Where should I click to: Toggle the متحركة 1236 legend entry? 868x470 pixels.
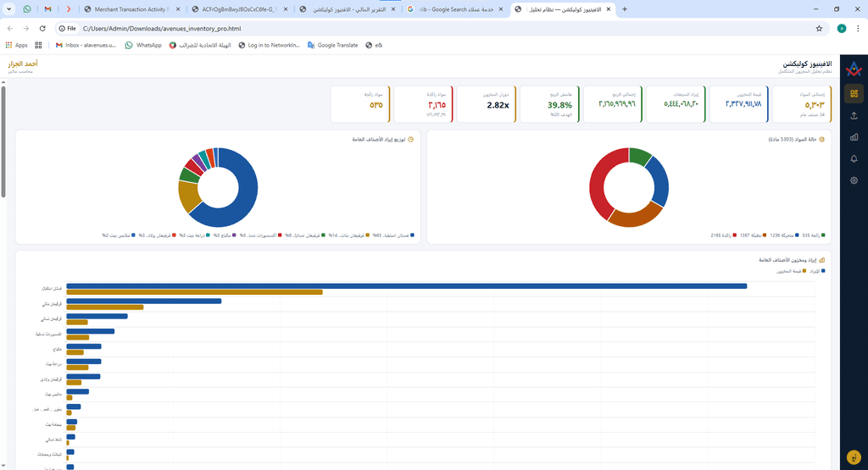[x=784, y=235]
